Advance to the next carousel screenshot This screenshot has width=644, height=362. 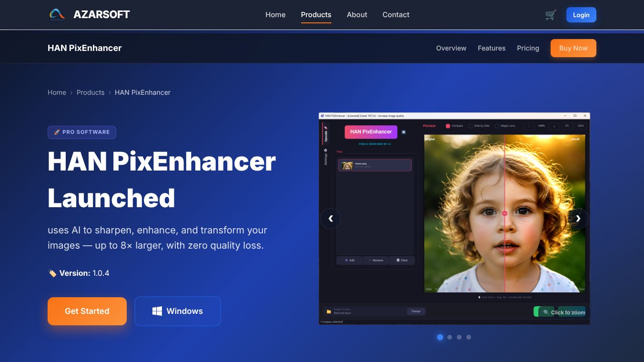point(578,219)
